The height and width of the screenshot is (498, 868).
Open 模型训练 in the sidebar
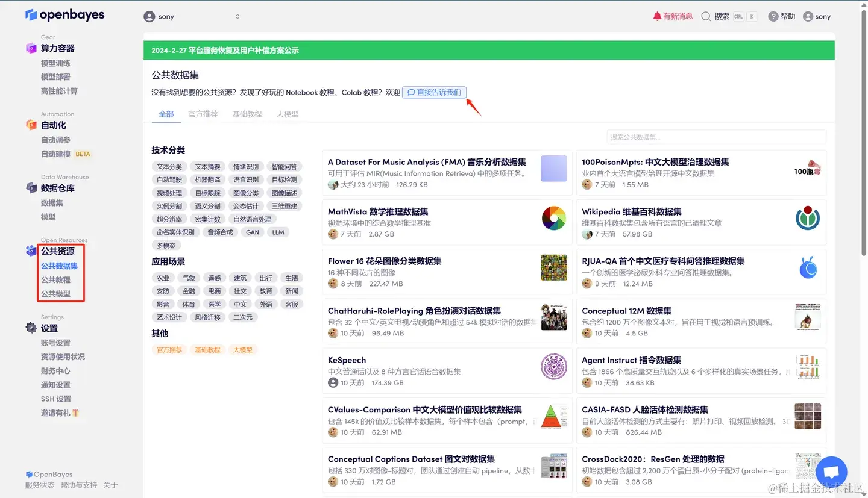pos(55,63)
